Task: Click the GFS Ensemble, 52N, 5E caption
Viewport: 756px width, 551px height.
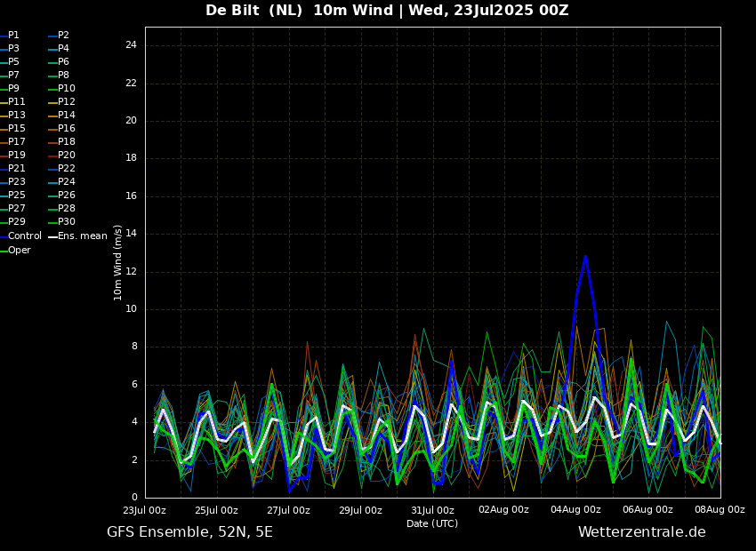Action: [189, 532]
